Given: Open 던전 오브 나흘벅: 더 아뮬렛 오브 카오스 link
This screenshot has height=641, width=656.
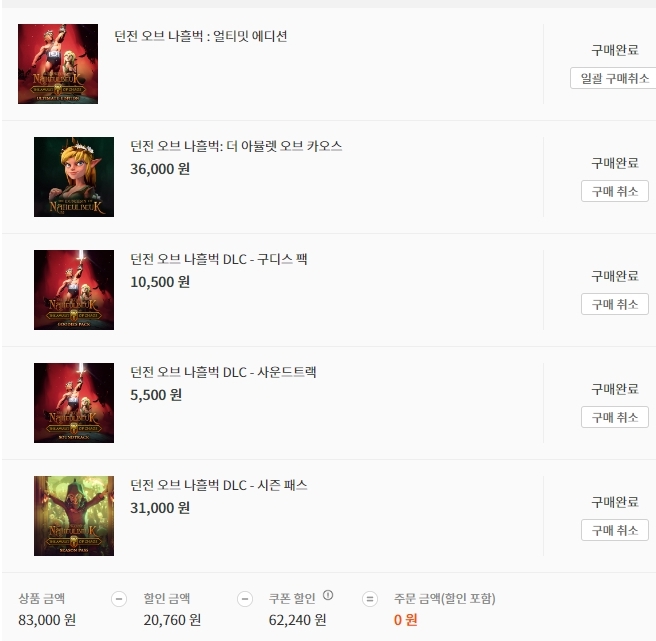Looking at the screenshot, I should click(236, 146).
